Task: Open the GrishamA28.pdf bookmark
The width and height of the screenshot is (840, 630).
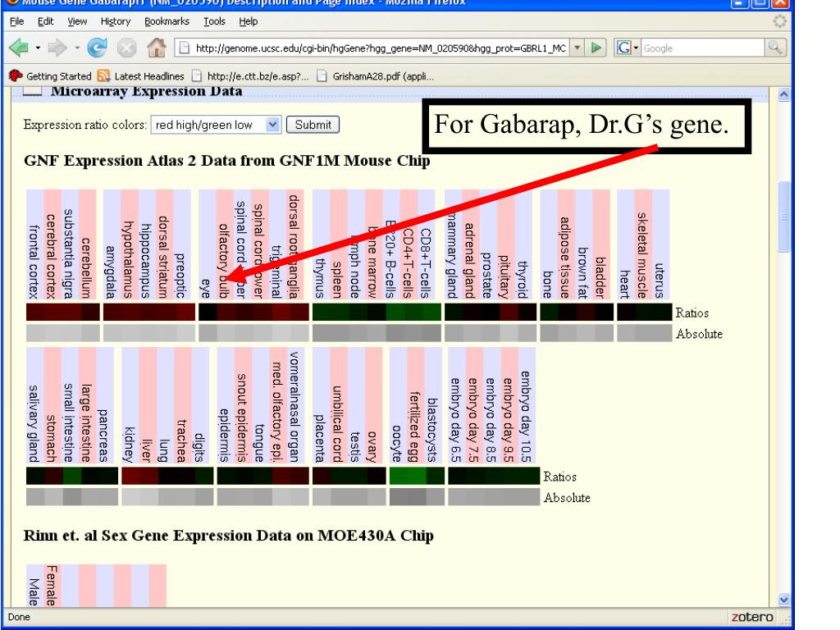Action: [376, 76]
